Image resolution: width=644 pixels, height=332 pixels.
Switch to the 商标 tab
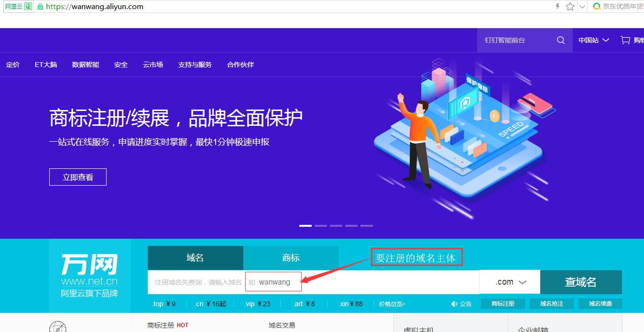[x=290, y=257]
